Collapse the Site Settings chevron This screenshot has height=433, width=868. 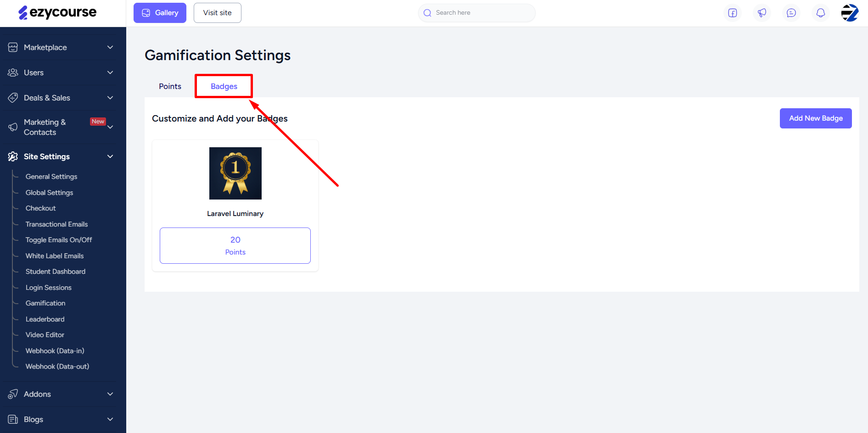tap(110, 156)
